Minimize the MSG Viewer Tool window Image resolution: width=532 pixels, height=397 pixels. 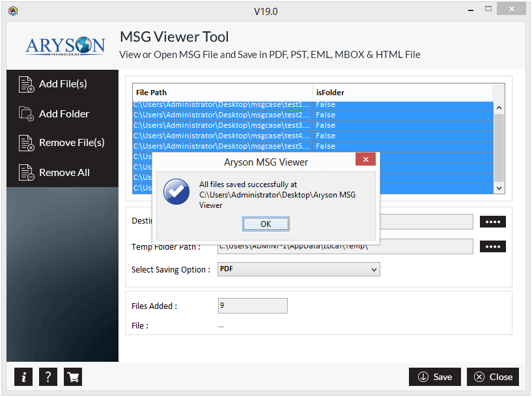tap(471, 10)
